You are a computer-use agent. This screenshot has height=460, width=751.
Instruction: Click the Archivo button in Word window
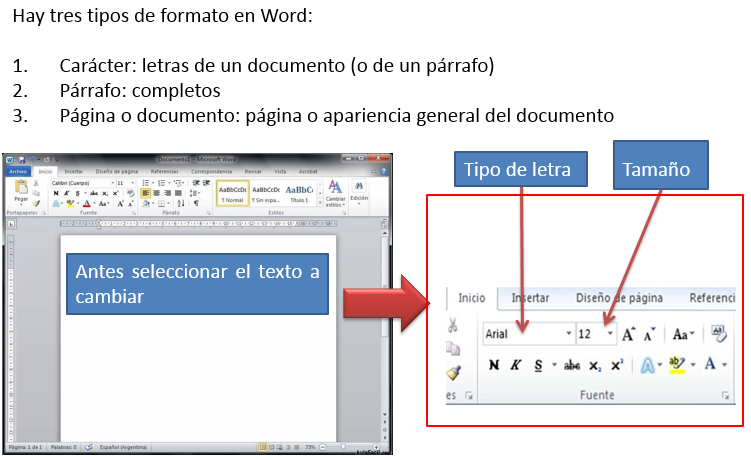pos(18,171)
